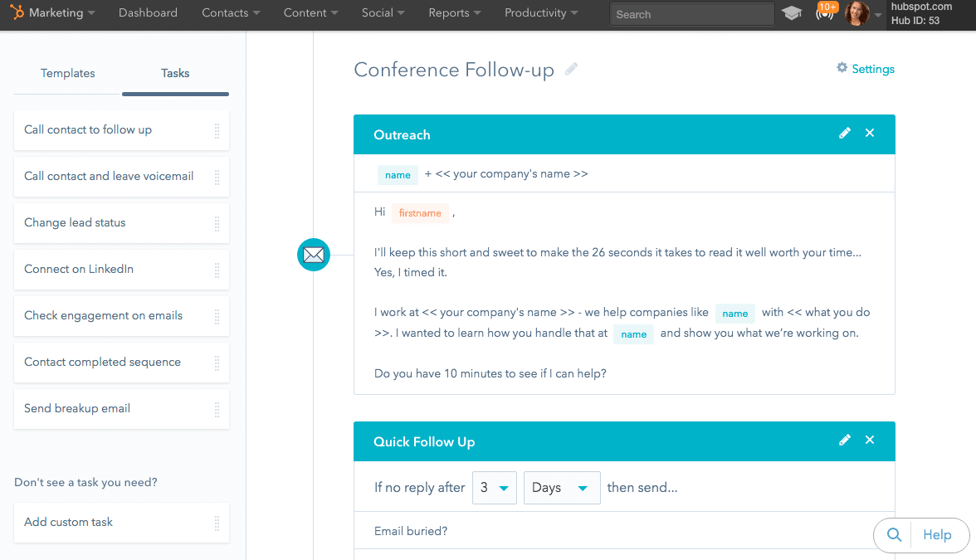976x560 pixels.
Task: Grab drag handle on Change lead status
Action: (x=217, y=223)
